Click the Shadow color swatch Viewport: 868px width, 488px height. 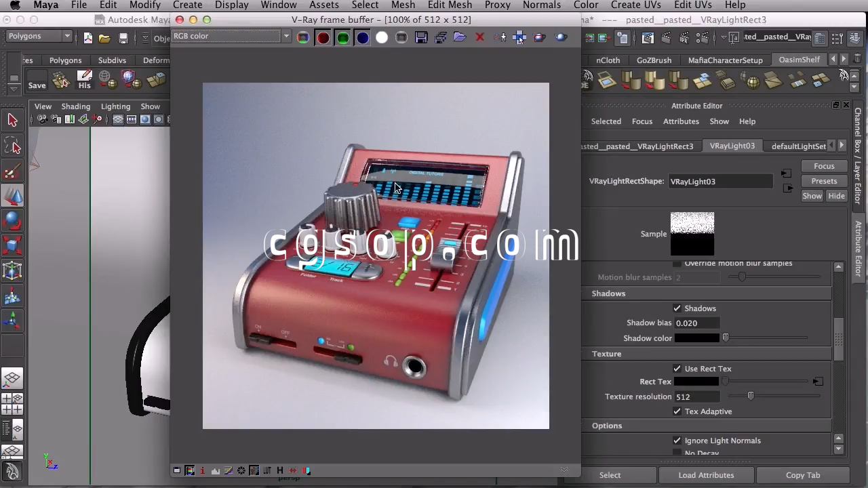[697, 338]
